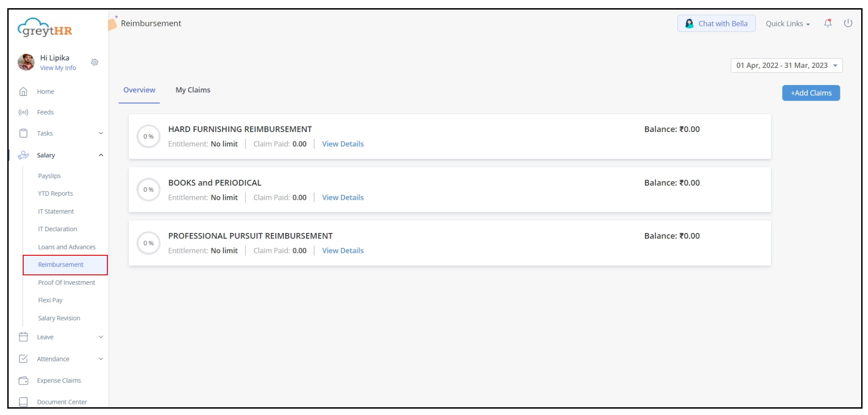This screenshot has height=415, width=868.
Task: Click the Reimbursement page title icon
Action: pyautogui.click(x=112, y=23)
